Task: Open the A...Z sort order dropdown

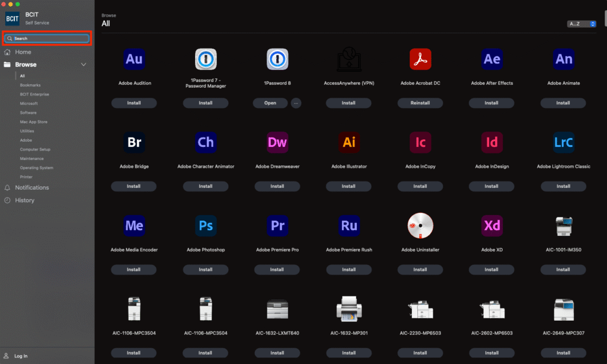Action: [582, 24]
